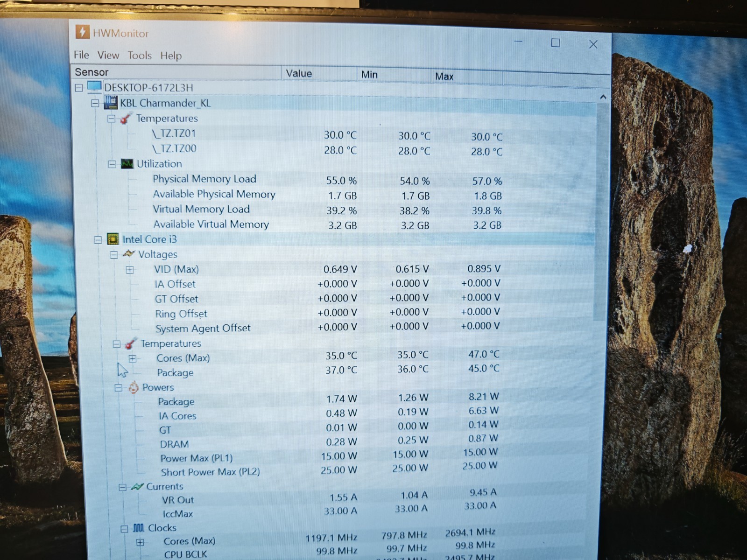Open the File menu
Screen dimensions: 747x560
click(x=81, y=55)
